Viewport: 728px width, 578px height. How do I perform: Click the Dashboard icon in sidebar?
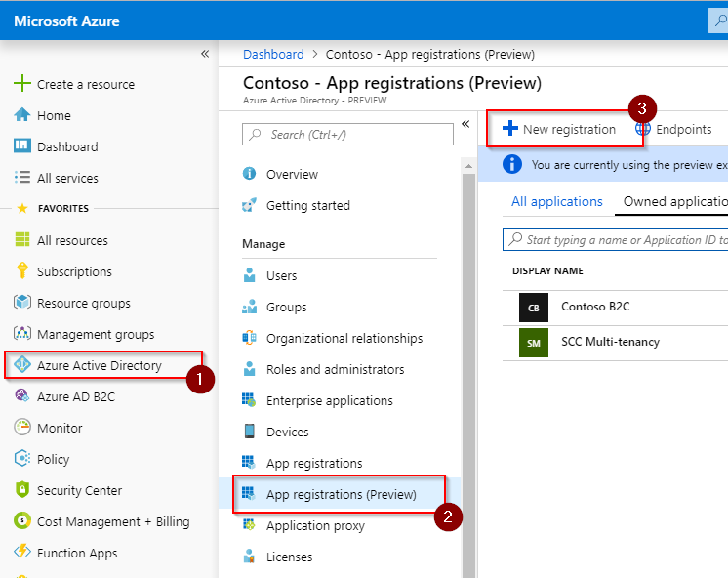coord(22,145)
